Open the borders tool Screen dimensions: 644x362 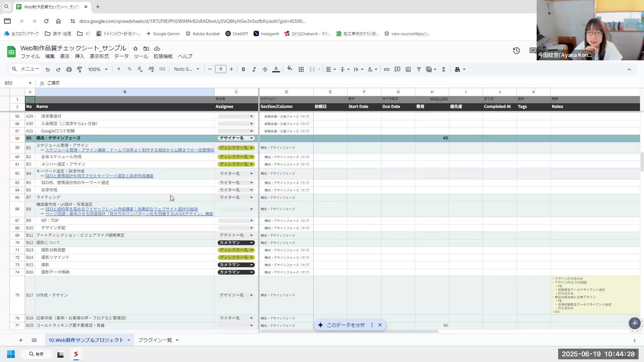pyautogui.click(x=301, y=69)
